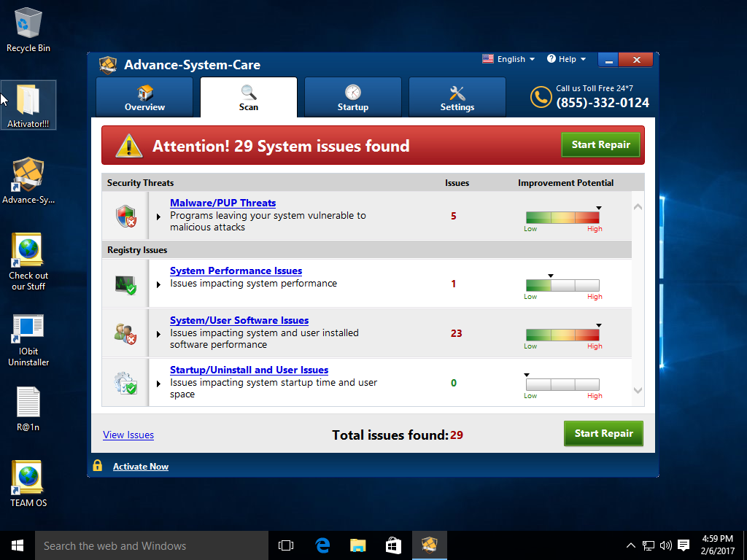Expand the System/User Software Issues row arrow
The height and width of the screenshot is (560, 747).
(158, 334)
